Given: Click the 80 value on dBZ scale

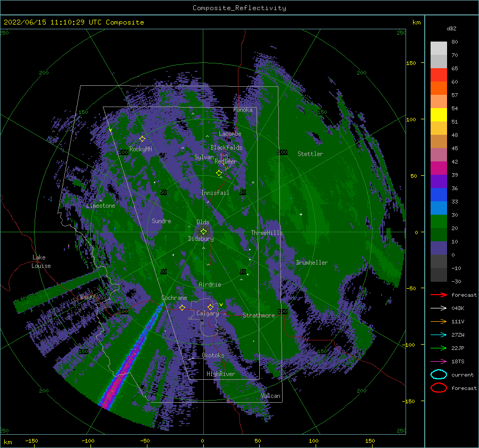Looking at the screenshot, I should point(455,42).
